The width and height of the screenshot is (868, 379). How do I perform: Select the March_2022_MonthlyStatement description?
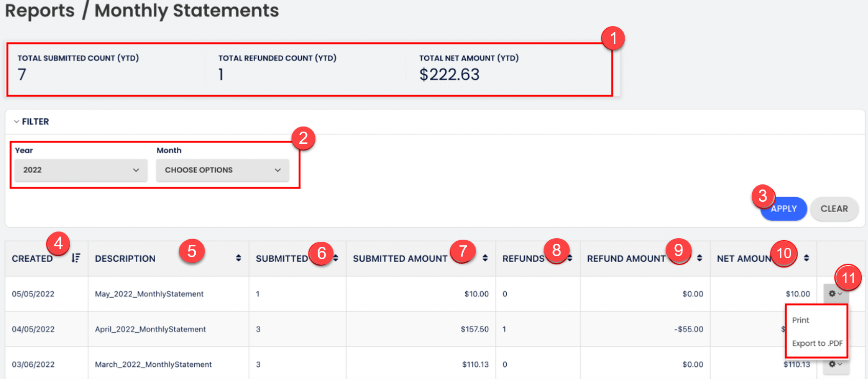pyautogui.click(x=153, y=364)
